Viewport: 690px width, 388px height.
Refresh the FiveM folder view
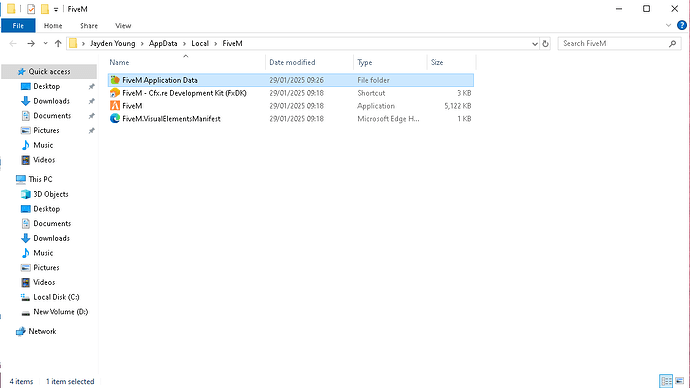point(545,44)
